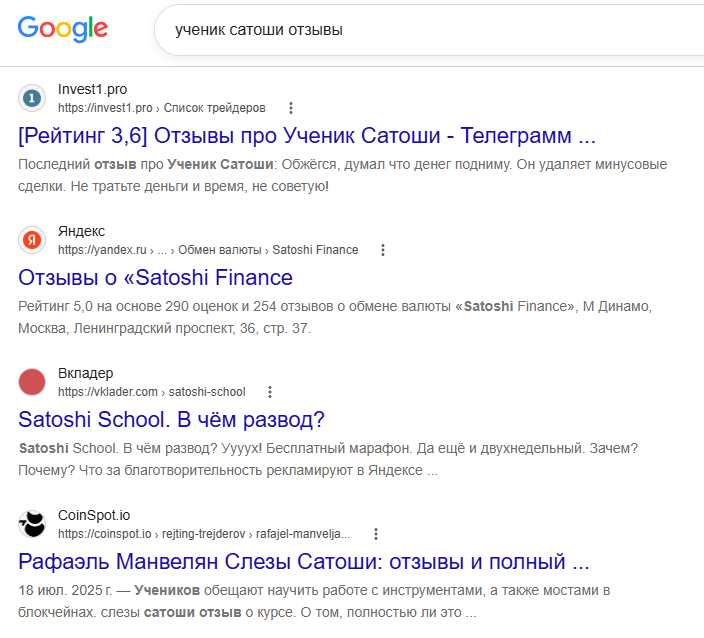Viewport: 704px width, 638px height.
Task: Open '[Рейтинг 3,6] Отзывы про Ученик Сатоши' result
Action: click(x=307, y=136)
